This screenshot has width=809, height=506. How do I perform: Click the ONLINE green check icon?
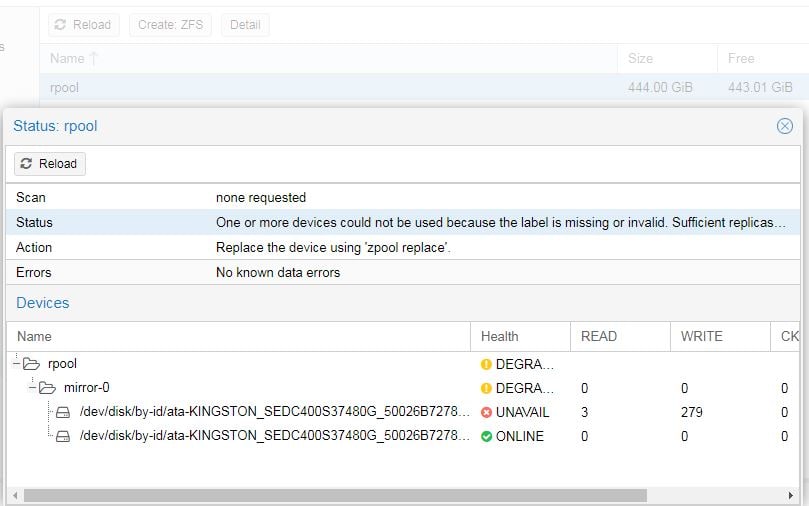tap(486, 436)
